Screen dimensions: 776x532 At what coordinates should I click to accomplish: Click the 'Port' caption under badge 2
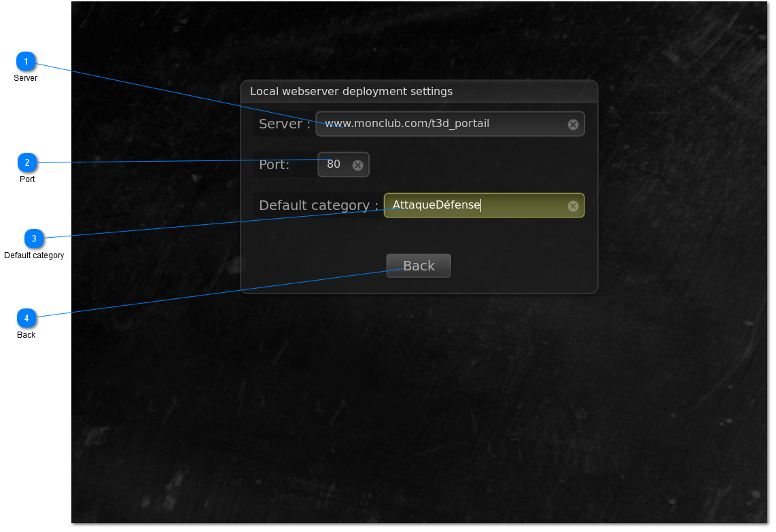pyautogui.click(x=27, y=179)
